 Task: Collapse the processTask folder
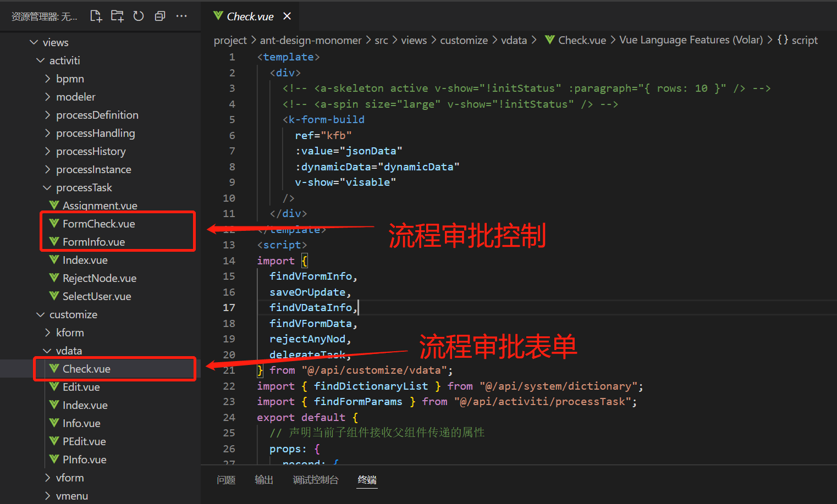pyautogui.click(x=47, y=187)
